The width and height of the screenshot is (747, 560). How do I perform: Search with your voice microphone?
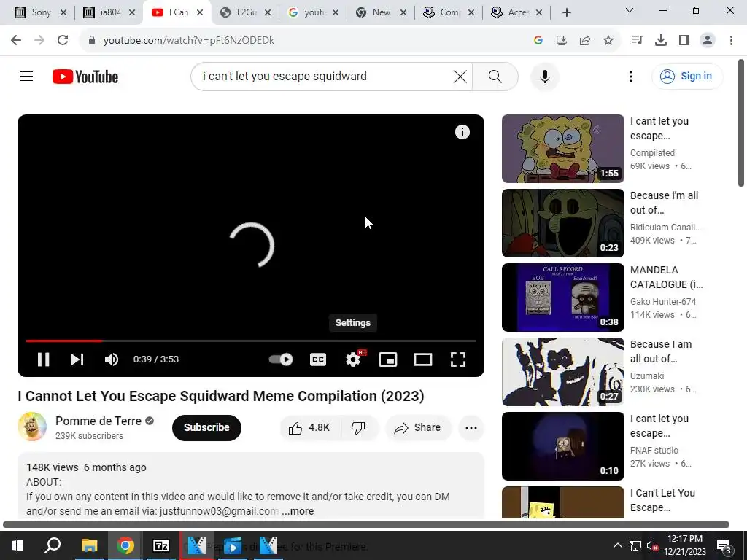(x=544, y=76)
